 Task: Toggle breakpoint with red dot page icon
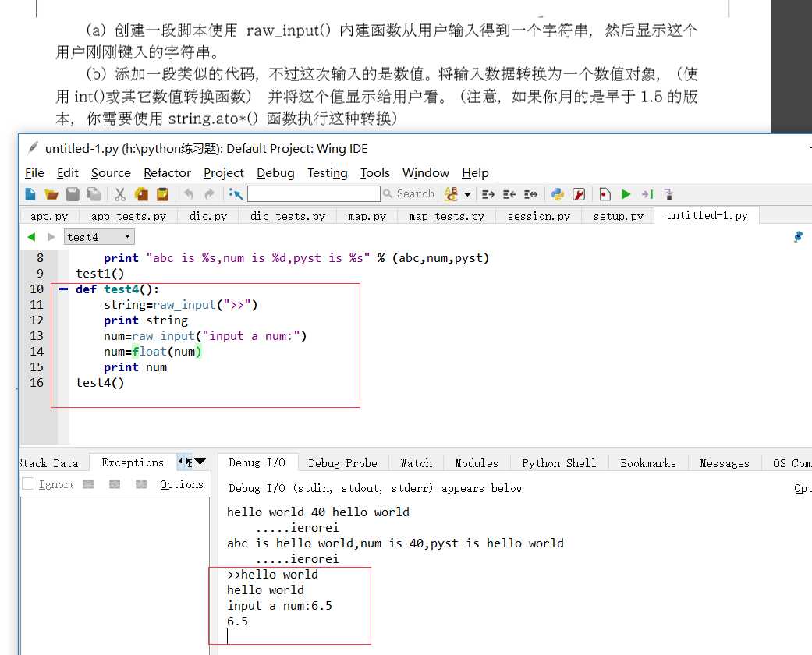coord(605,194)
